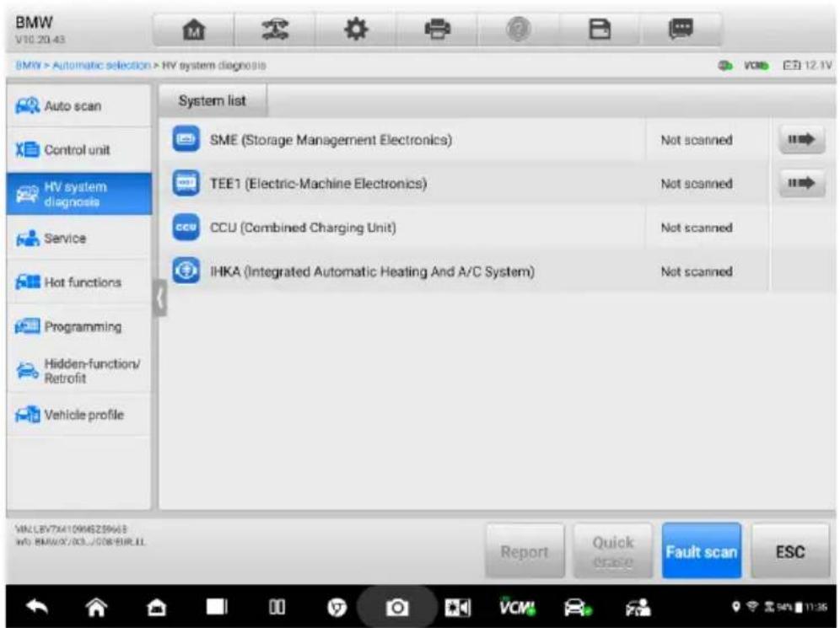Open the message feedback icon in toolbar

tap(681, 30)
